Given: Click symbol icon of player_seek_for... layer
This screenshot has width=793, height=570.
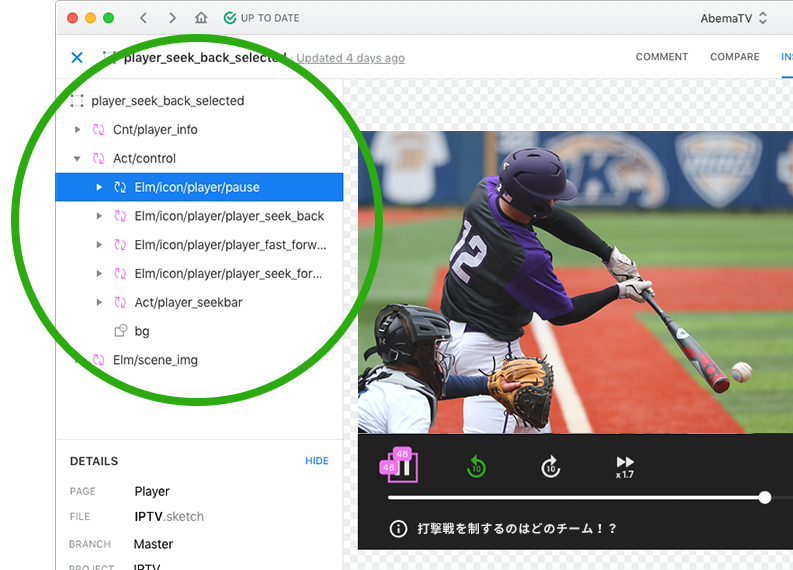Looking at the screenshot, I should coord(120,274).
